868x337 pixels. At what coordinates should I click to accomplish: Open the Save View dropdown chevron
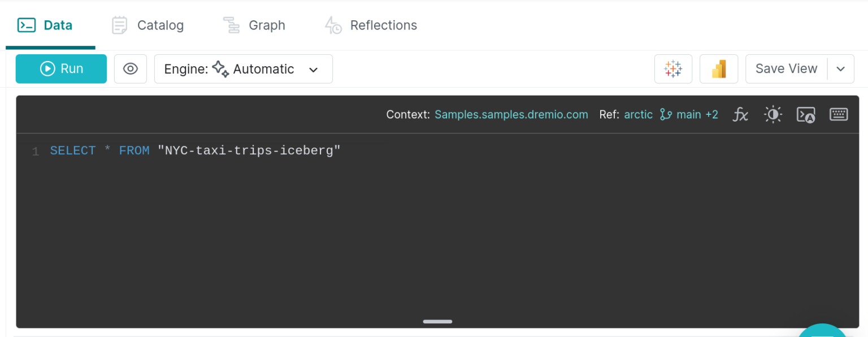point(841,68)
